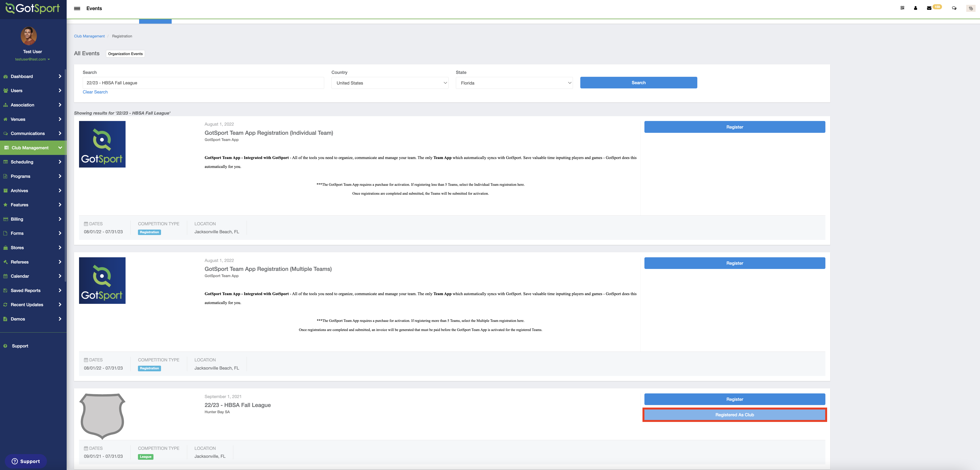Open the QR code icon in header
980x470 pixels.
[x=902, y=8]
